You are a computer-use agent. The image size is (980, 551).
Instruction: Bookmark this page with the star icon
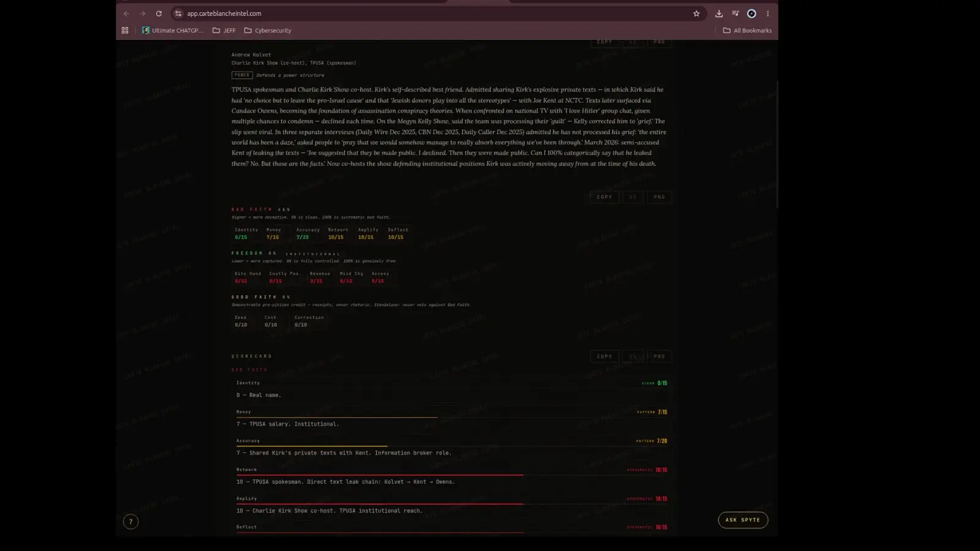coord(696,13)
